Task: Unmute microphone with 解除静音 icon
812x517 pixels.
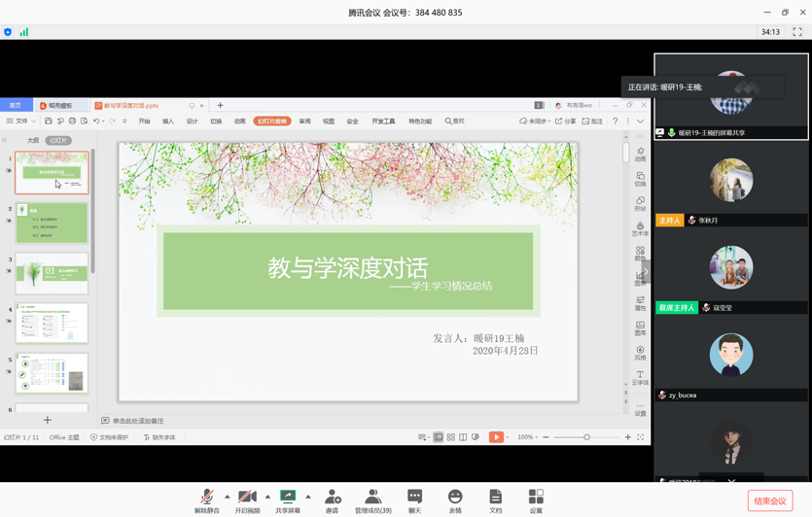Action: [x=206, y=498]
